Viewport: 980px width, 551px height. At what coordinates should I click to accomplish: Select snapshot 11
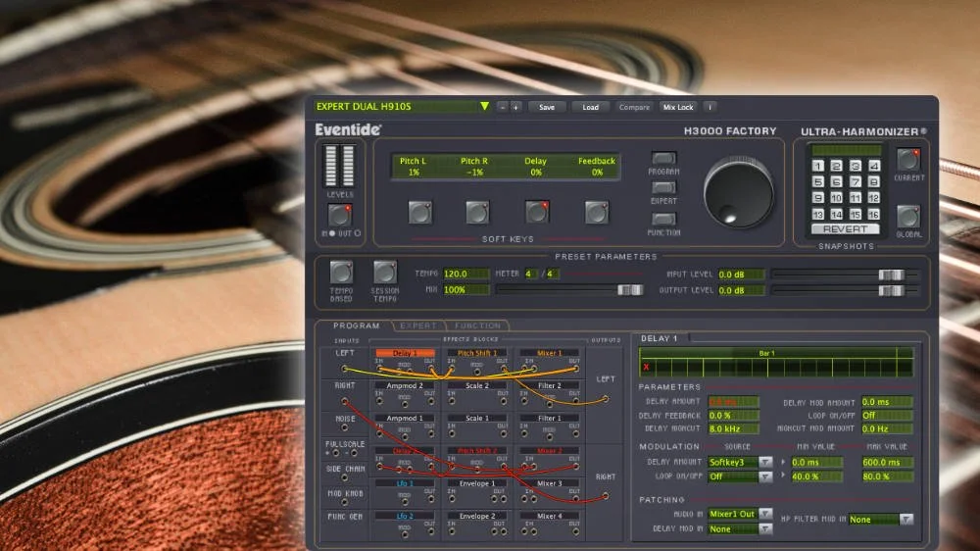(x=855, y=198)
